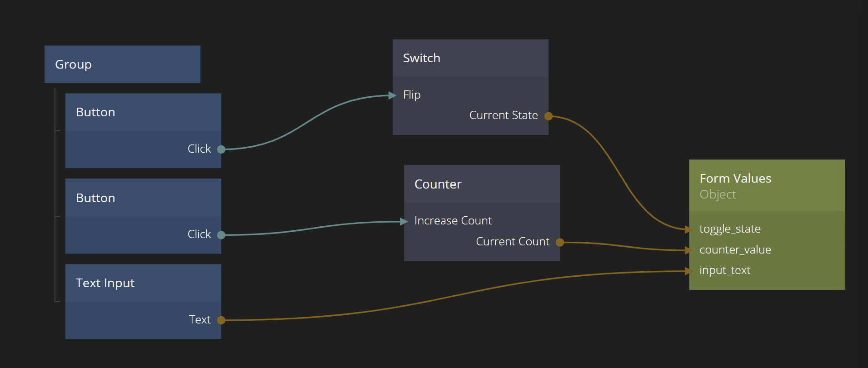Click the Current State label on Switch
The width and height of the screenshot is (868, 368).
point(503,115)
